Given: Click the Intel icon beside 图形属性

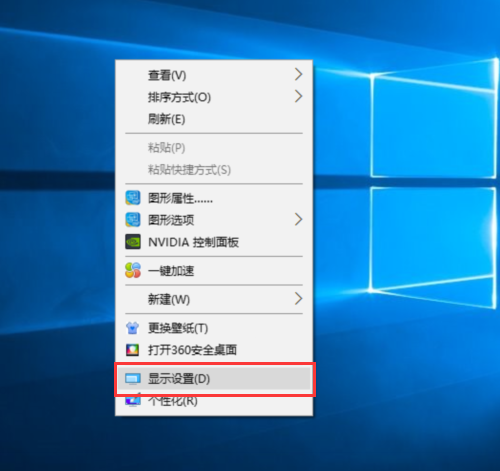Looking at the screenshot, I should [133, 198].
